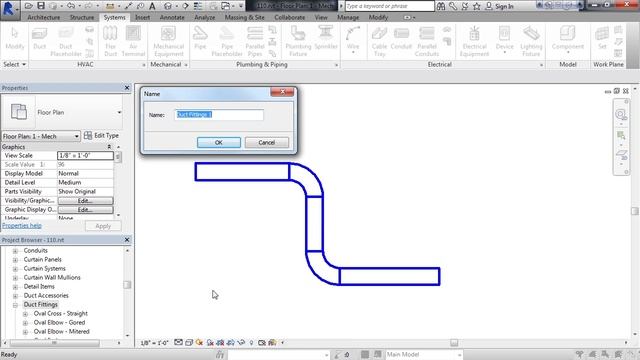Open the Select dropdown panel

[x=14, y=64]
